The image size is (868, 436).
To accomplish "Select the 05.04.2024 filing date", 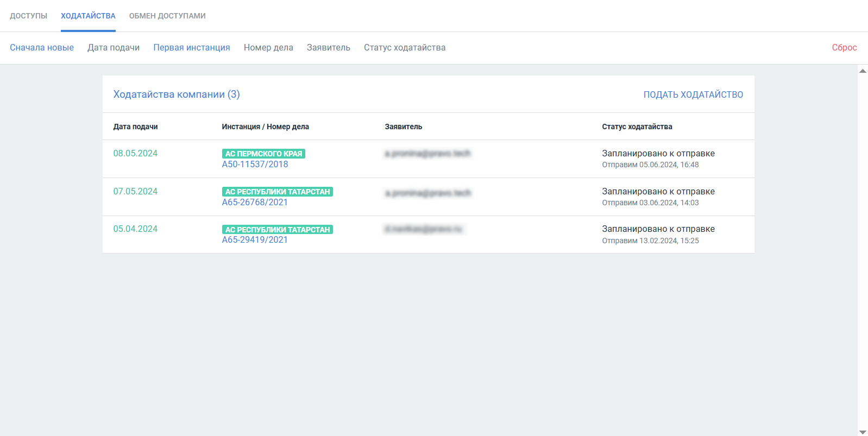I will (135, 229).
